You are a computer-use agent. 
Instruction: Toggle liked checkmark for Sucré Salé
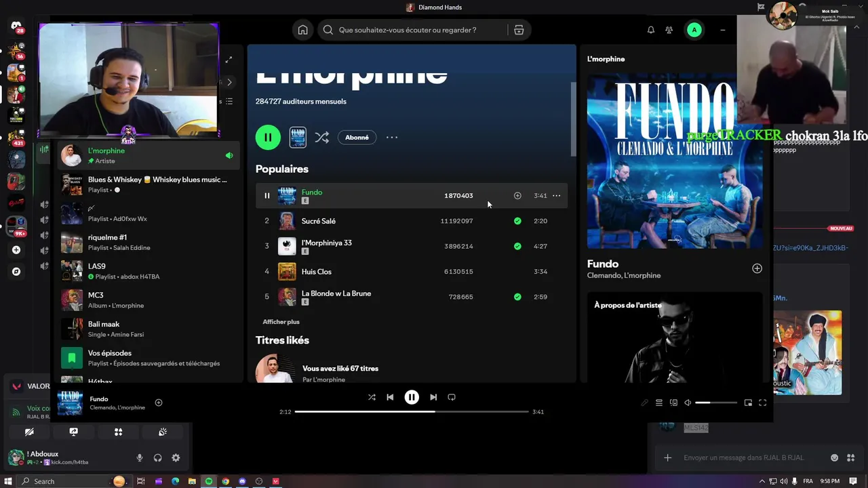[517, 221]
